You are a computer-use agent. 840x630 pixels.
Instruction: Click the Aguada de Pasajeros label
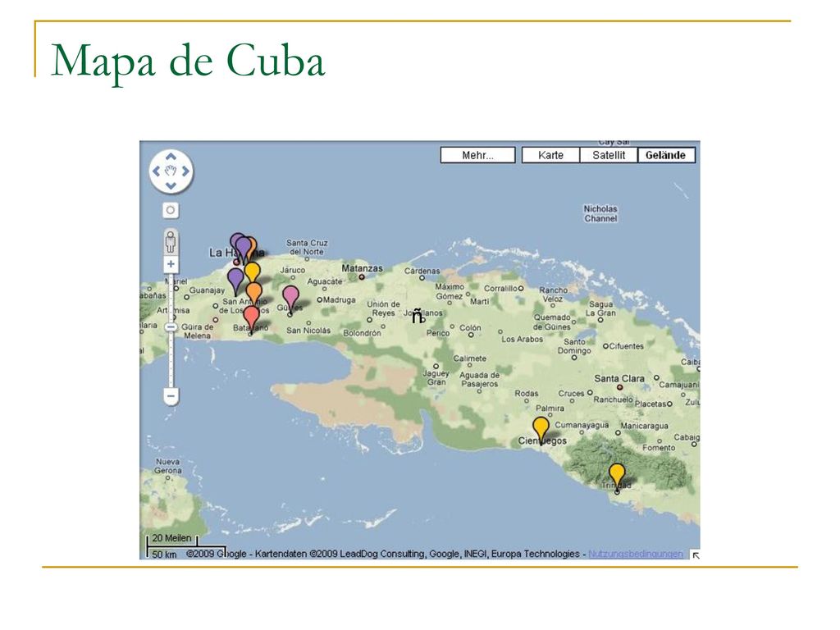[x=479, y=379]
